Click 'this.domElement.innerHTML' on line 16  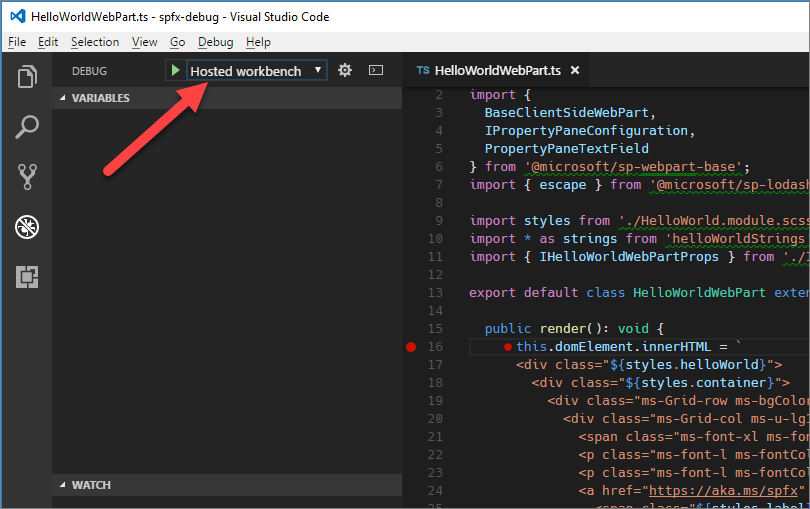[x=614, y=347]
